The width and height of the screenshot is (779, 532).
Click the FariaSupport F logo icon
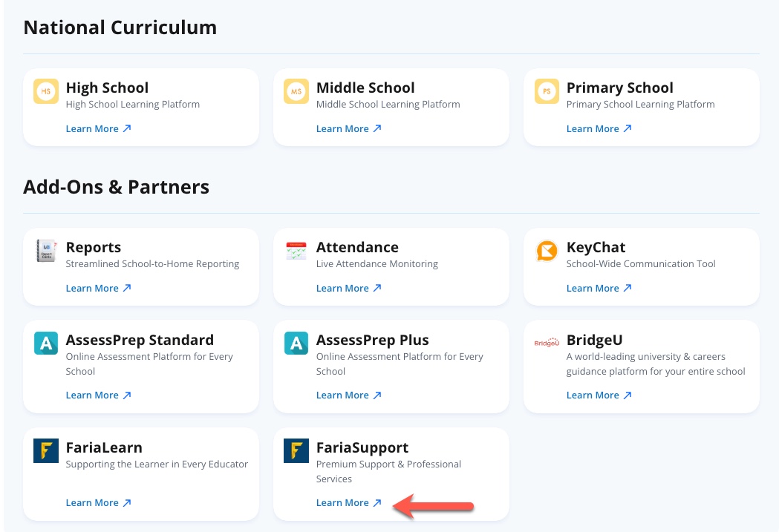point(296,450)
